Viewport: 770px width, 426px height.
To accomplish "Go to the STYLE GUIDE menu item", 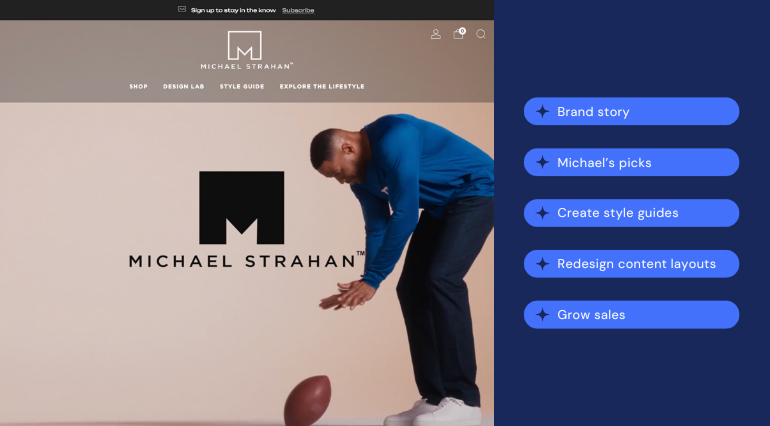I will 242,87.
